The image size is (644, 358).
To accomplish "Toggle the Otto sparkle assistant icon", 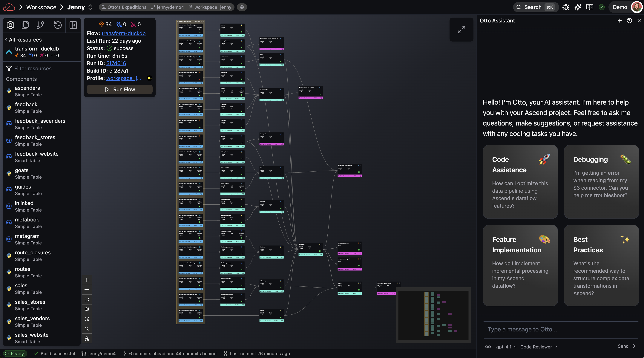I will pyautogui.click(x=577, y=7).
